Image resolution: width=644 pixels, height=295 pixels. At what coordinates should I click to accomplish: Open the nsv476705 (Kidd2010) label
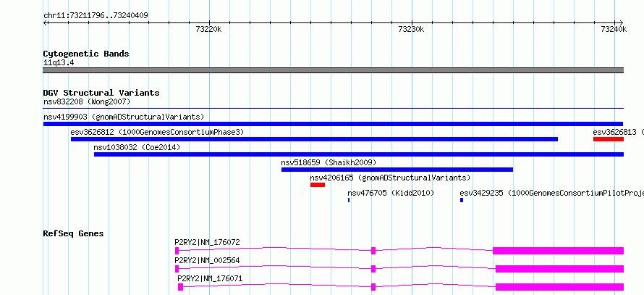391,193
